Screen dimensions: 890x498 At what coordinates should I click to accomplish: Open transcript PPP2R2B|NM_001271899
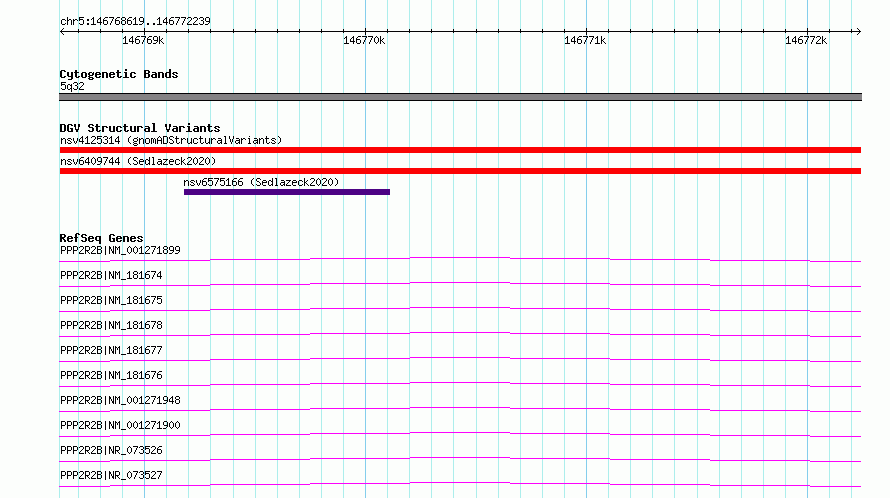pos(120,250)
